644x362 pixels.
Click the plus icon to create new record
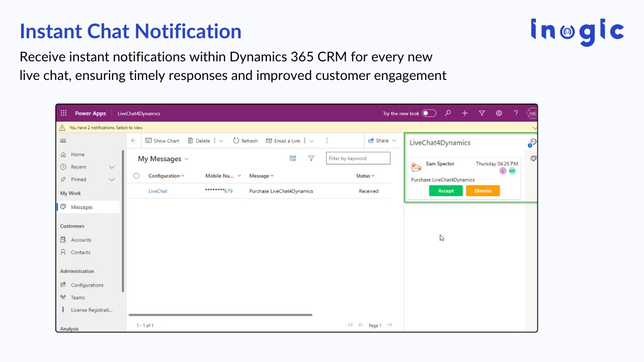(465, 113)
